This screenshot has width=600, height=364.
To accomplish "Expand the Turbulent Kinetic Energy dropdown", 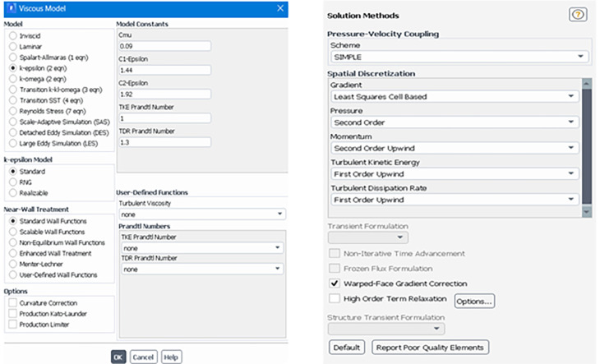I will pyautogui.click(x=455, y=173).
